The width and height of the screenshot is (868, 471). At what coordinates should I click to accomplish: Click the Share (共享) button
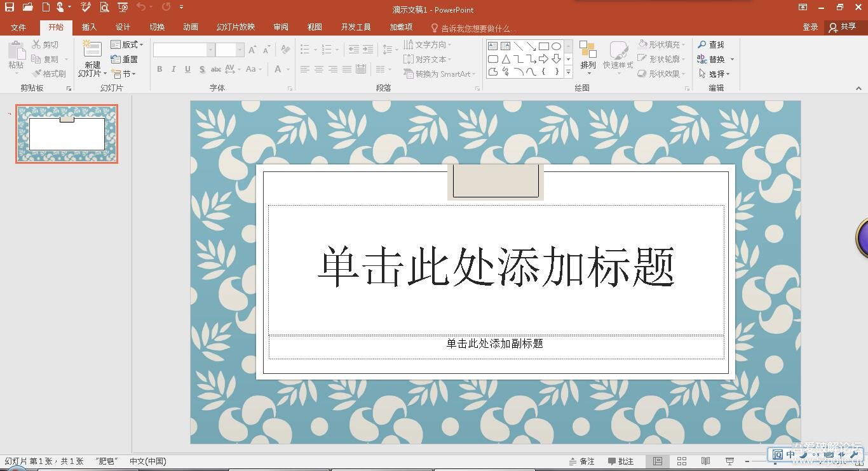tap(843, 27)
